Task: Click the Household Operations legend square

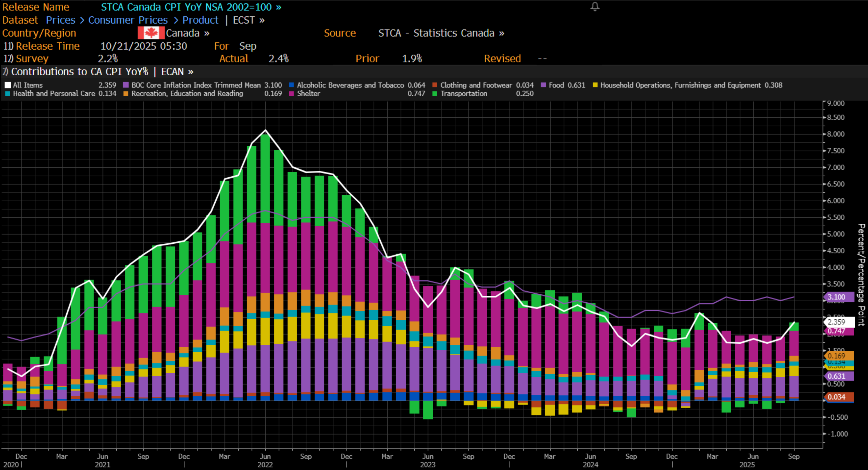Action: 595,85
